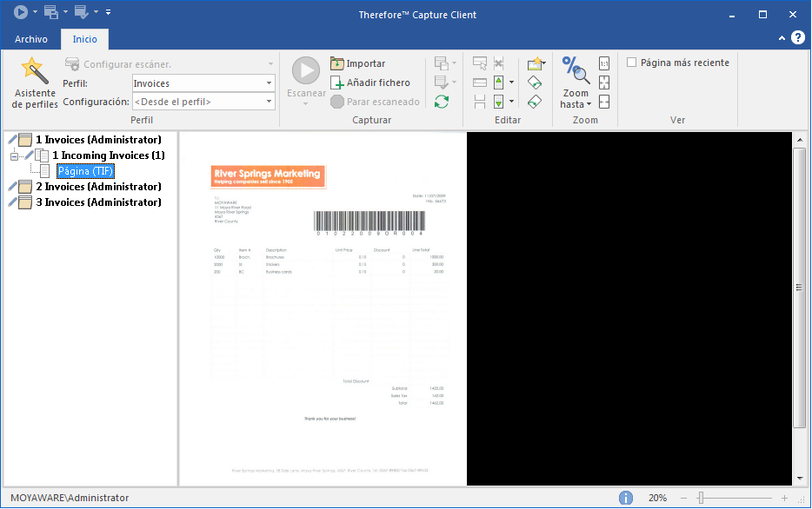Select the 3 Invoices (Administrator) batch

point(98,202)
